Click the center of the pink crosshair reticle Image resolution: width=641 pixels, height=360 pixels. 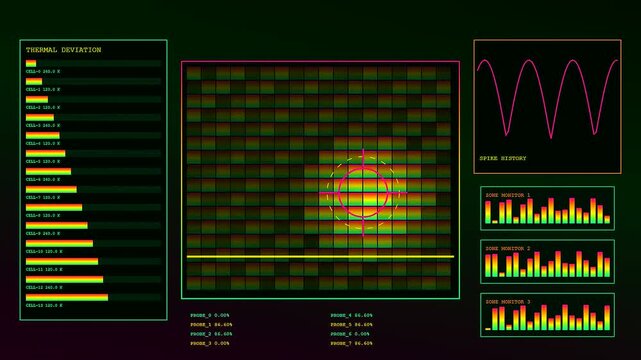(x=363, y=192)
